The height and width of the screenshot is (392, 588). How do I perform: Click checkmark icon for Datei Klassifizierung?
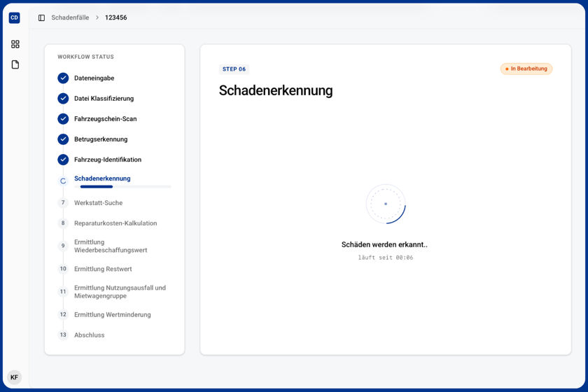(63, 98)
